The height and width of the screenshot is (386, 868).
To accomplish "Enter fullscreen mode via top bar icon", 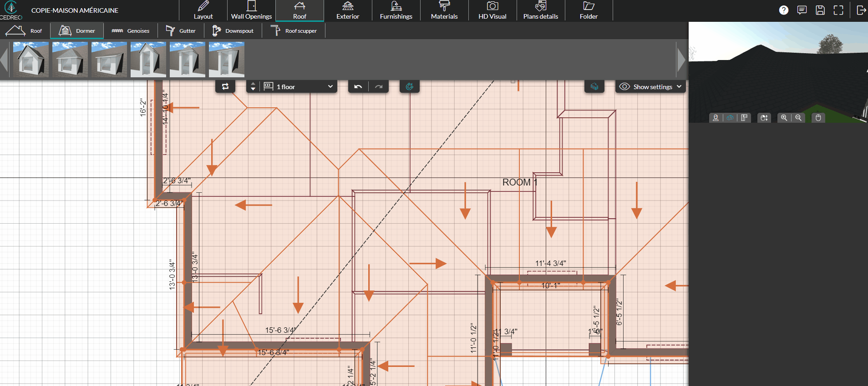I will tap(838, 10).
